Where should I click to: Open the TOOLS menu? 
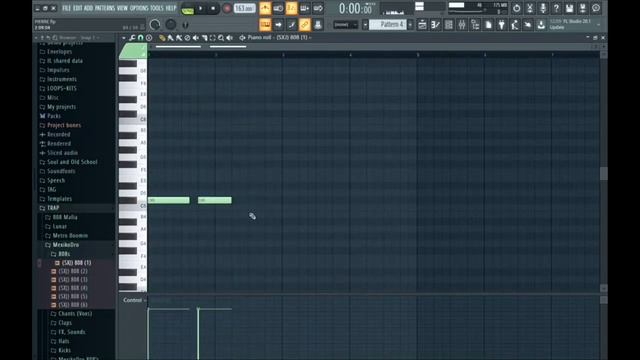tap(156, 8)
